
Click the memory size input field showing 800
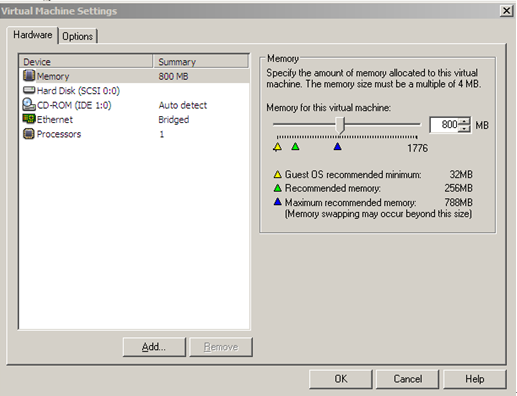click(x=444, y=125)
